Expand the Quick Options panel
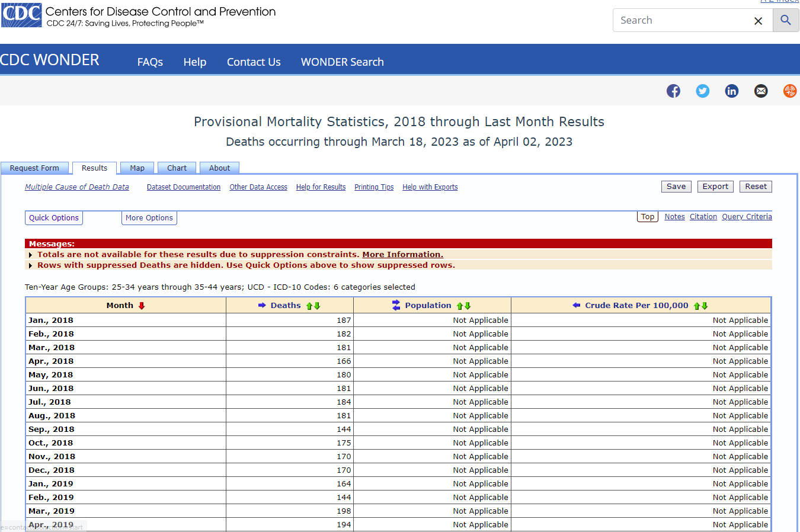 click(x=54, y=218)
